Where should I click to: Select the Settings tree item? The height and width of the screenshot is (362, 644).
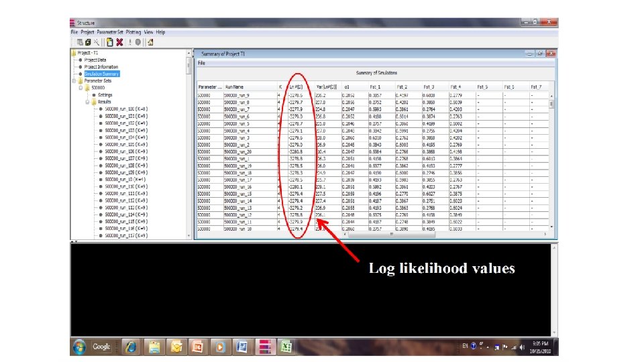105,95
